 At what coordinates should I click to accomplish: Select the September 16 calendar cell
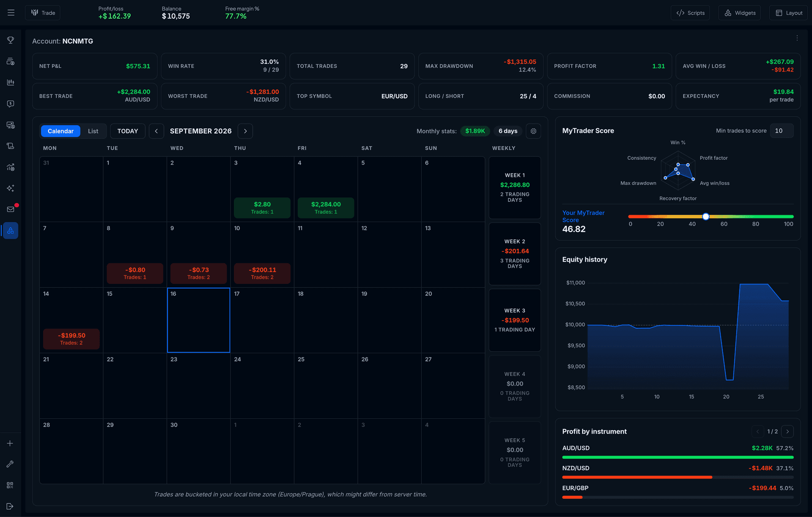point(199,320)
